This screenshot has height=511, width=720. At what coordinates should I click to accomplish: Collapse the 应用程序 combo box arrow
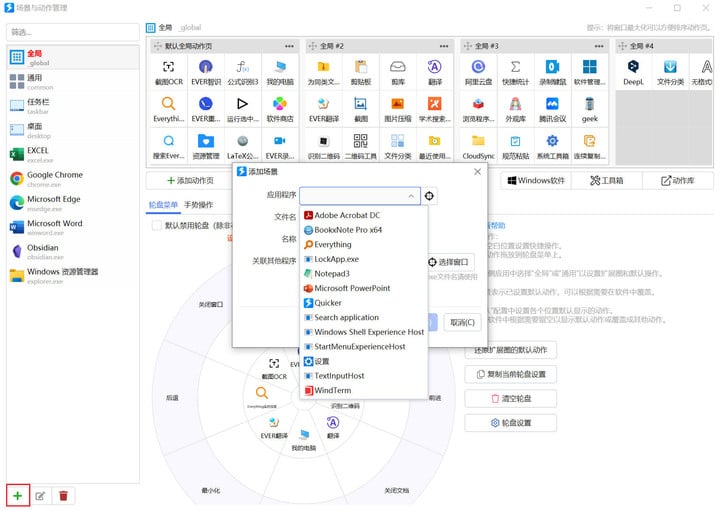point(411,196)
